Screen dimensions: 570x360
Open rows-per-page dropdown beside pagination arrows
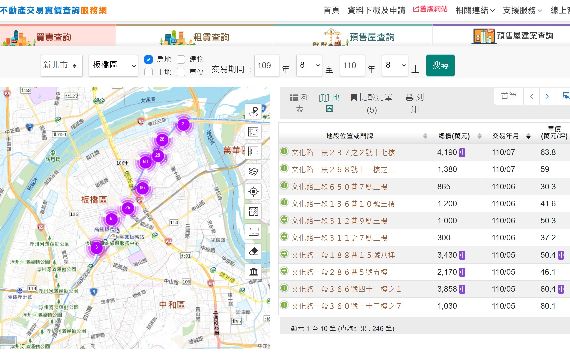509,96
